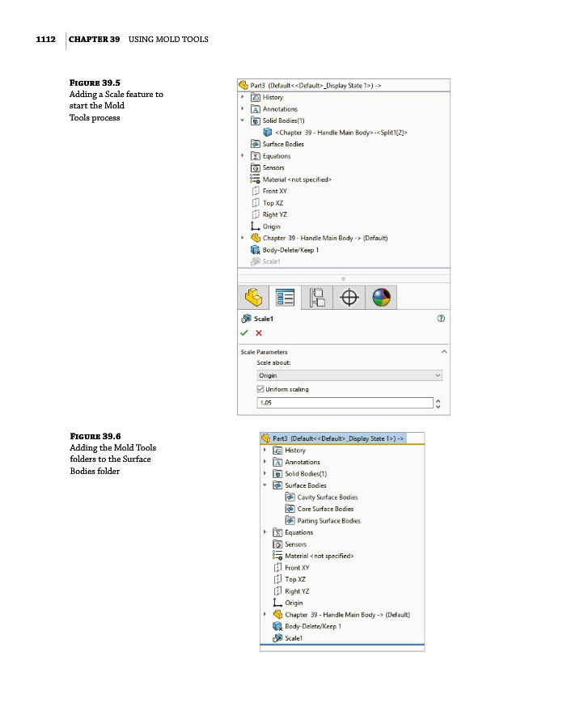Adjust the scale factor spinner arrows
This screenshot has height=728, width=580.
[x=439, y=403]
